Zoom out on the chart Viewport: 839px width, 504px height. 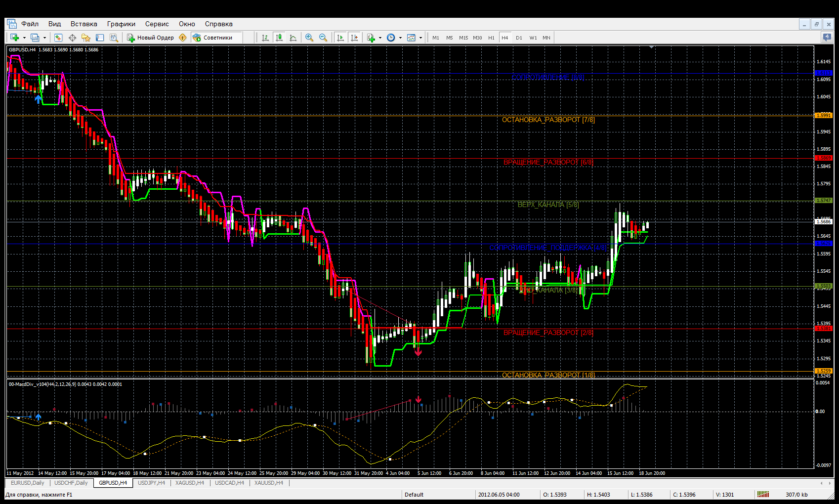[323, 38]
